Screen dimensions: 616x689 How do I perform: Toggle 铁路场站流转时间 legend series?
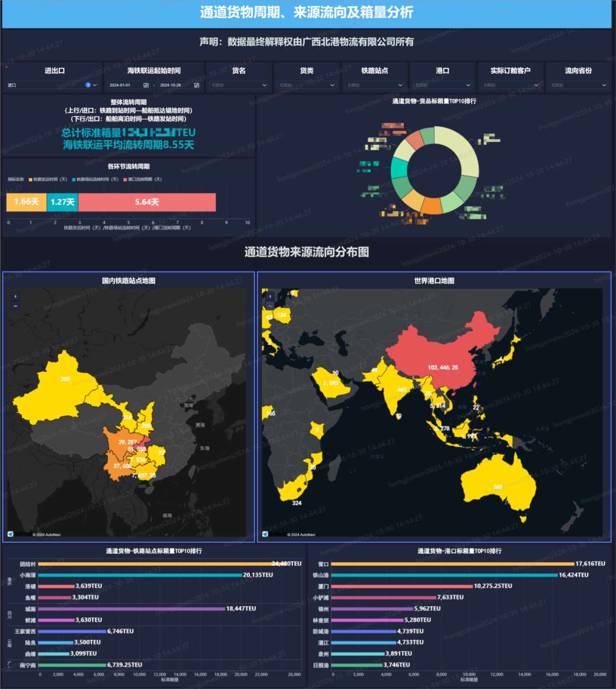[96, 180]
